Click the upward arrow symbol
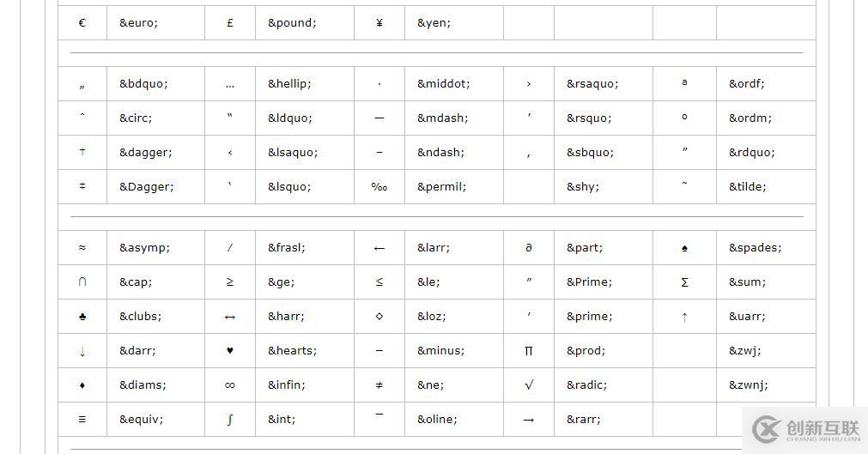The width and height of the screenshot is (868, 454). point(684,317)
